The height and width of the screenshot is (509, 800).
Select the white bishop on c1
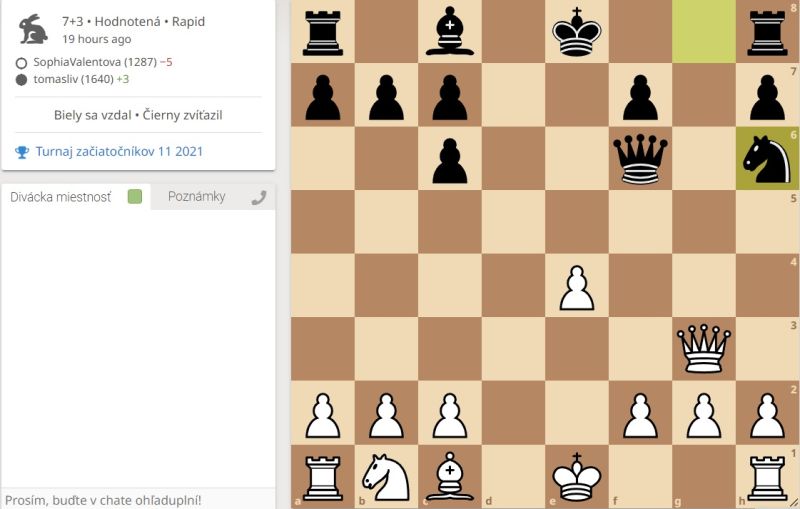[450, 476]
